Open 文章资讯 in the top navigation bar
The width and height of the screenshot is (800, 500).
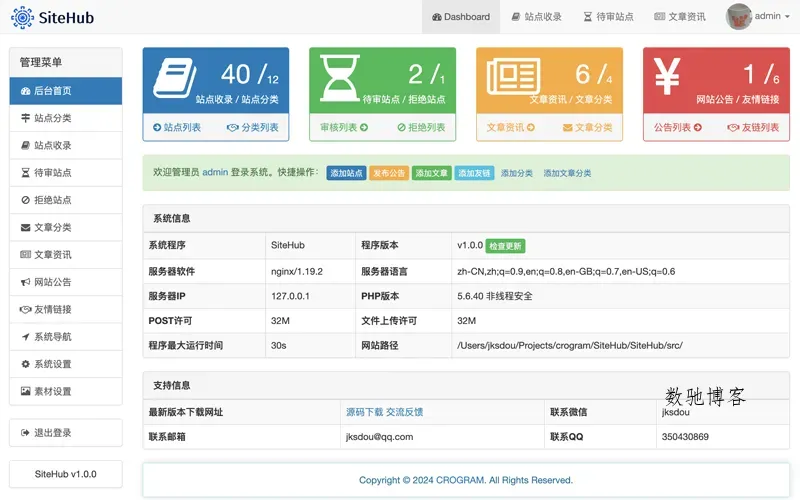680,17
